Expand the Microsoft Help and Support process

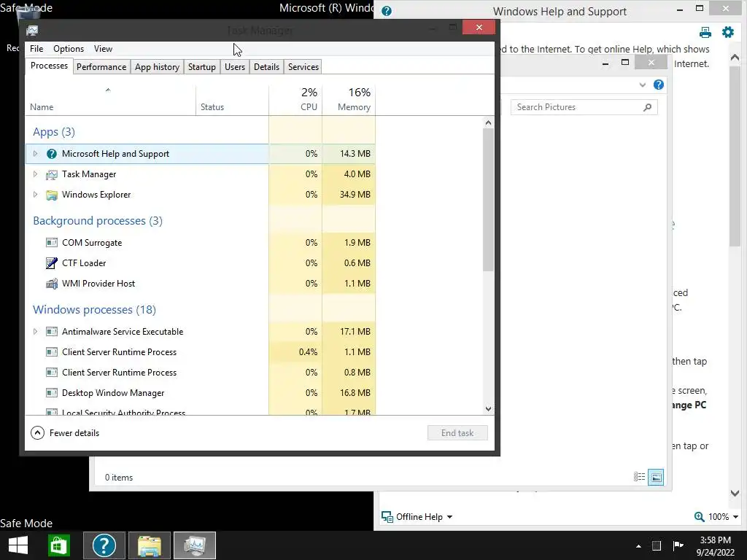35,154
